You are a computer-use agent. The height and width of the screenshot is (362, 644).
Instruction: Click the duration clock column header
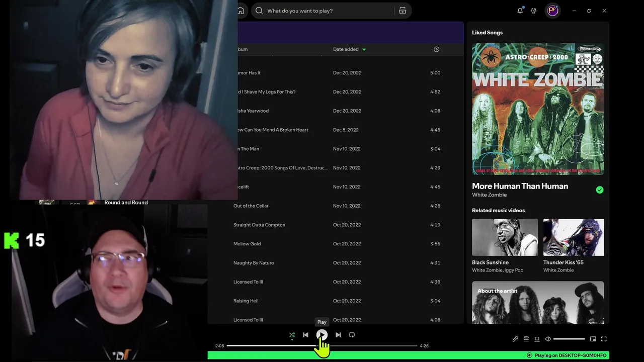(x=436, y=49)
